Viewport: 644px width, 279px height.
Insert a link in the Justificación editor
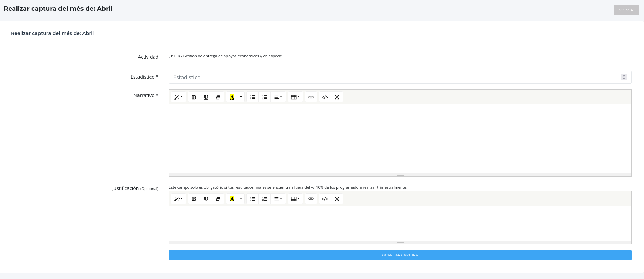coord(311,199)
